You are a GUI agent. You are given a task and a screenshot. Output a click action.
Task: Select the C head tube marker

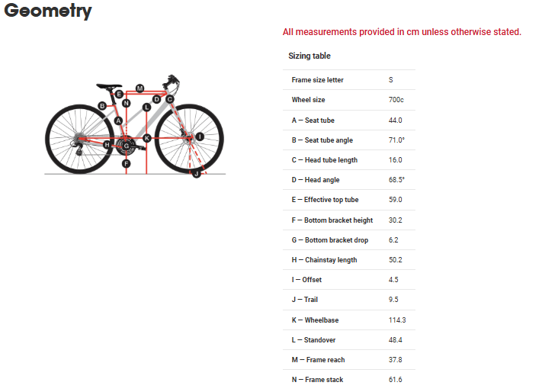point(169,99)
